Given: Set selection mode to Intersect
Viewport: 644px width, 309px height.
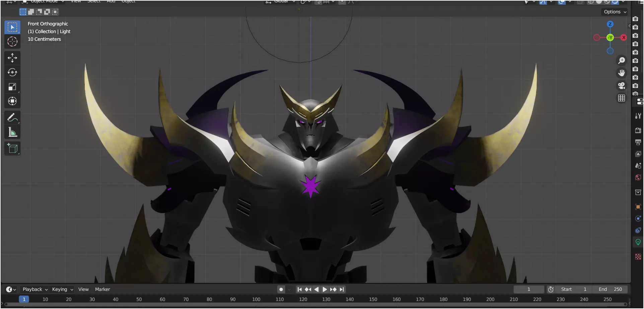Looking at the screenshot, I should point(55,12).
